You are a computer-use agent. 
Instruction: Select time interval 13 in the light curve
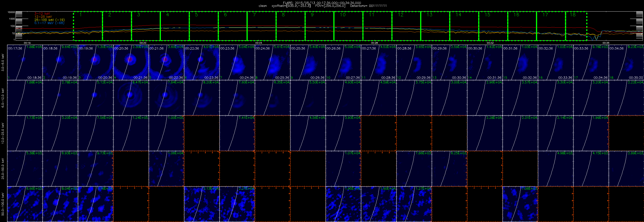(x=435, y=26)
